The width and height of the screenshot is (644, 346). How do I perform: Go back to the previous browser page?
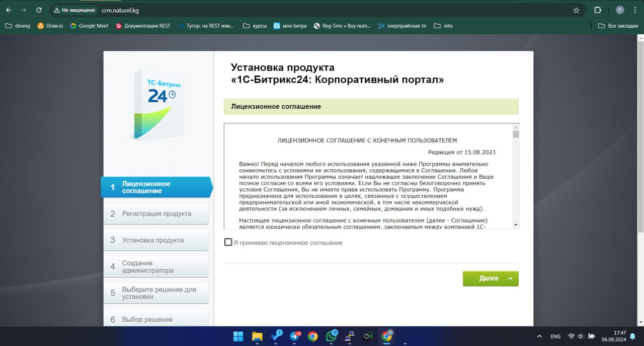pos(9,10)
